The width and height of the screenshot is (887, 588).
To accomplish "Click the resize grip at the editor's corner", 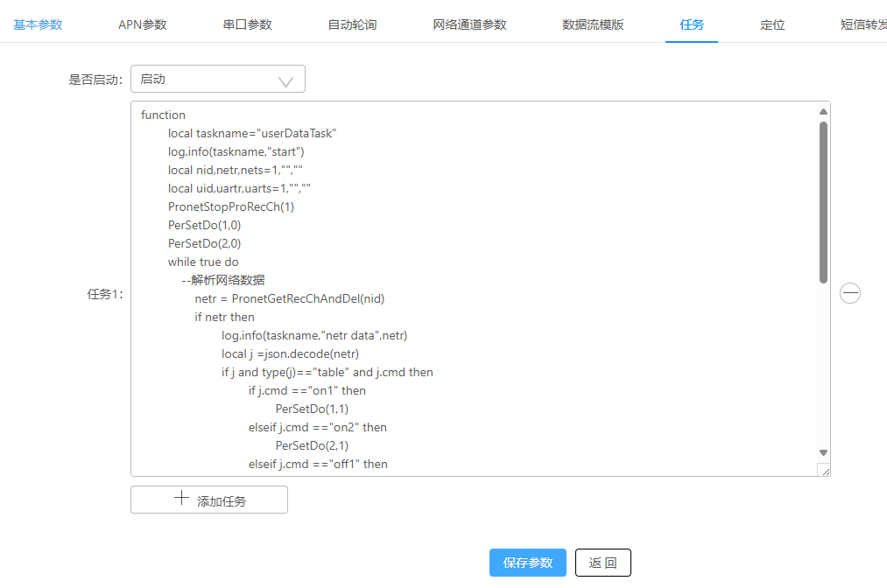I will (x=824, y=470).
